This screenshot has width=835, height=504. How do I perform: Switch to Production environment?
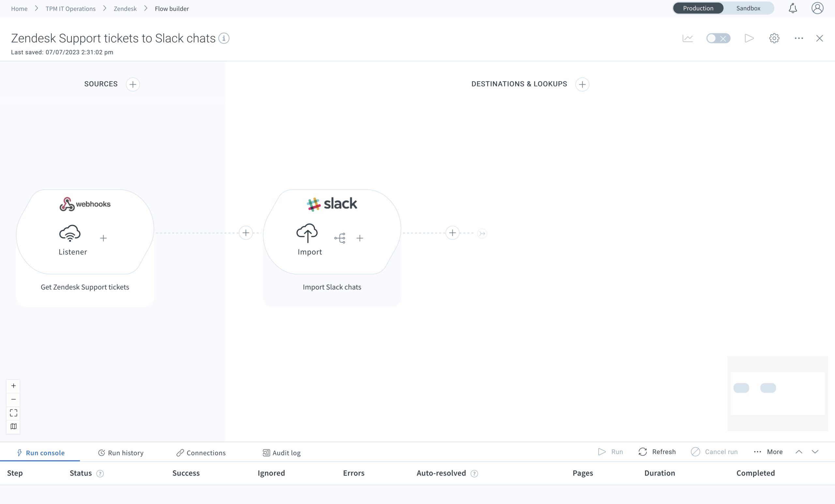tap(698, 8)
